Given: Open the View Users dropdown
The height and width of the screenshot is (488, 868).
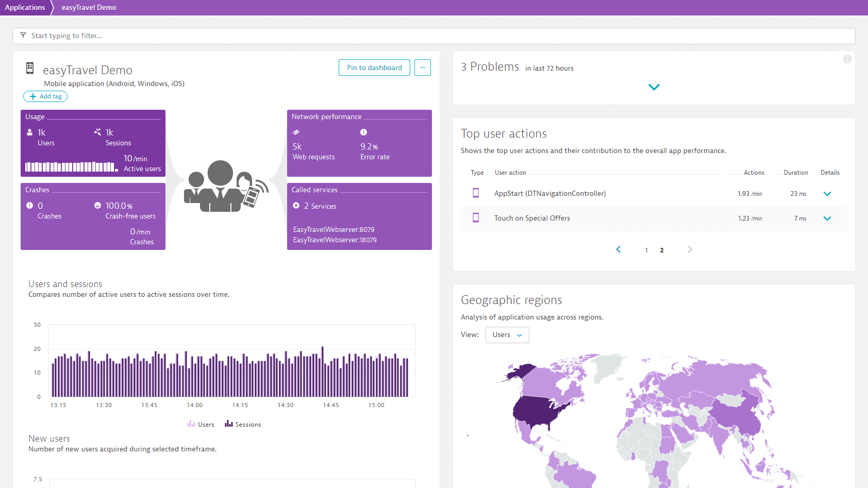Looking at the screenshot, I should [x=507, y=335].
